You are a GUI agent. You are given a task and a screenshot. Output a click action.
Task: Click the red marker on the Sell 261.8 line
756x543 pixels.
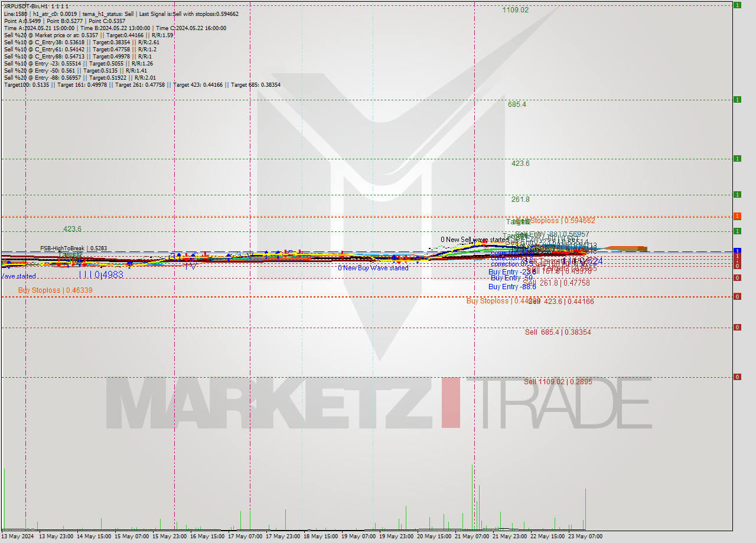[x=737, y=278]
